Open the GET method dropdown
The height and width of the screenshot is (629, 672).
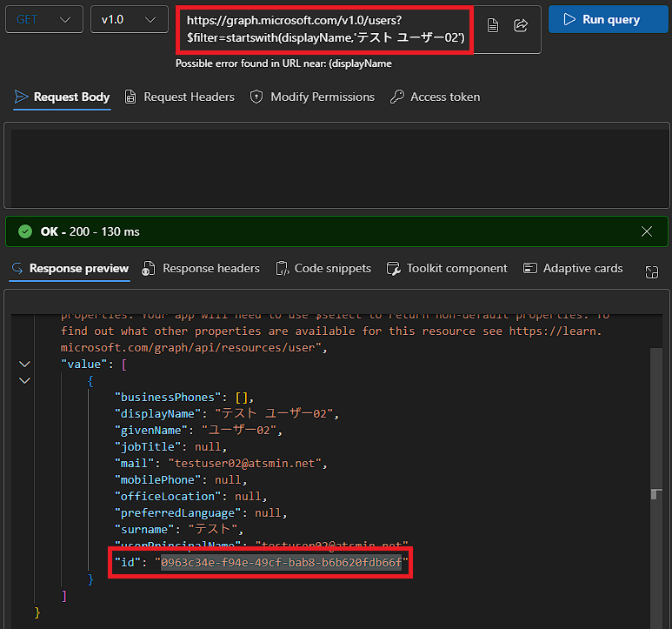pyautogui.click(x=44, y=20)
